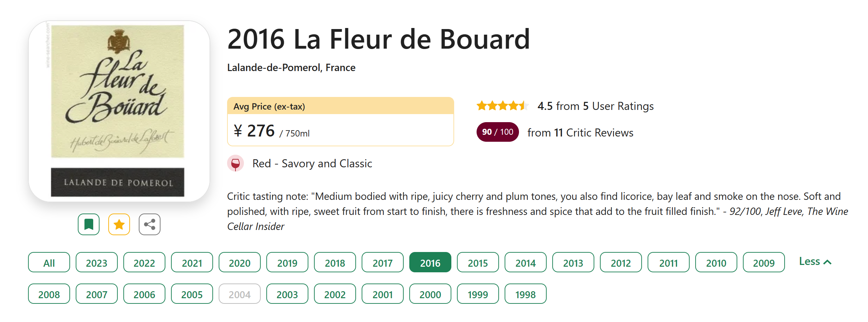Open the 2010 vintage

pos(716,262)
